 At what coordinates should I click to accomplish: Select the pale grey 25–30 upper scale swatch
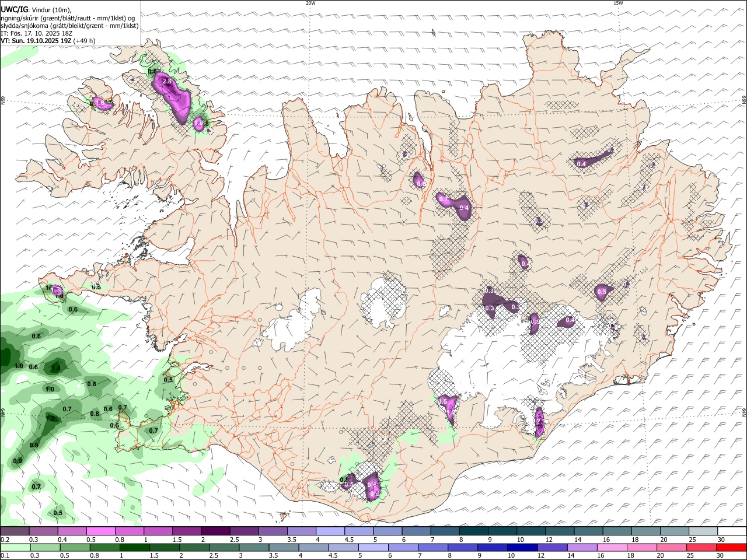pos(703,531)
